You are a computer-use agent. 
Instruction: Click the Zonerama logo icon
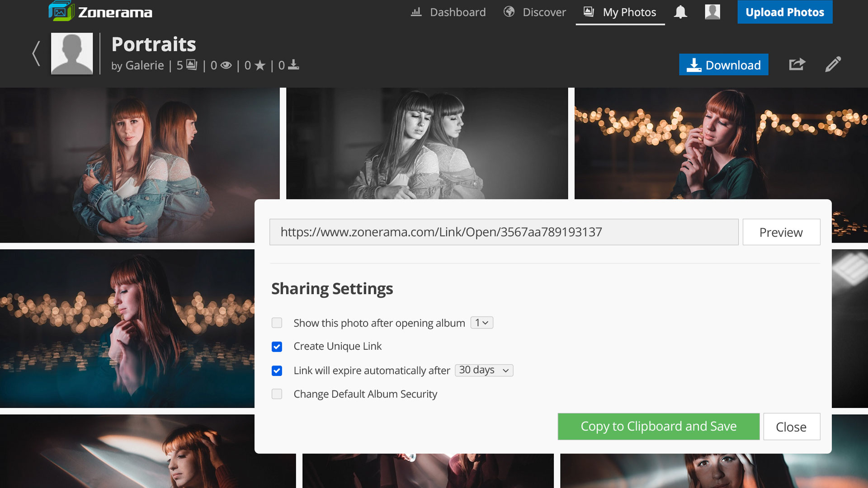tap(61, 11)
